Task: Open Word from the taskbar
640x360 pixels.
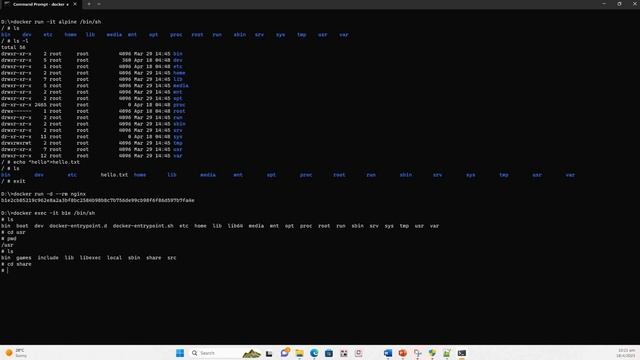Action: [x=388, y=353]
